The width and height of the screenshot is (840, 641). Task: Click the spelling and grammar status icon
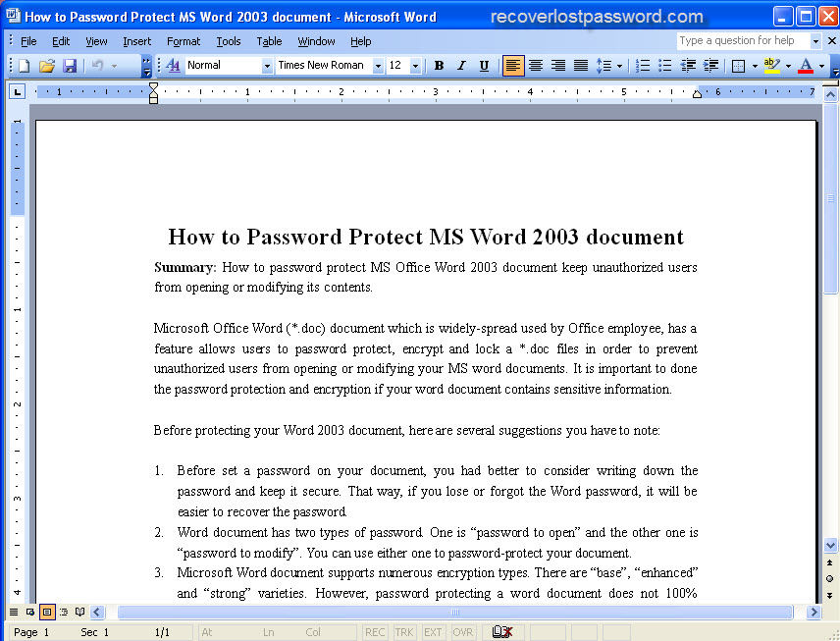(502, 632)
